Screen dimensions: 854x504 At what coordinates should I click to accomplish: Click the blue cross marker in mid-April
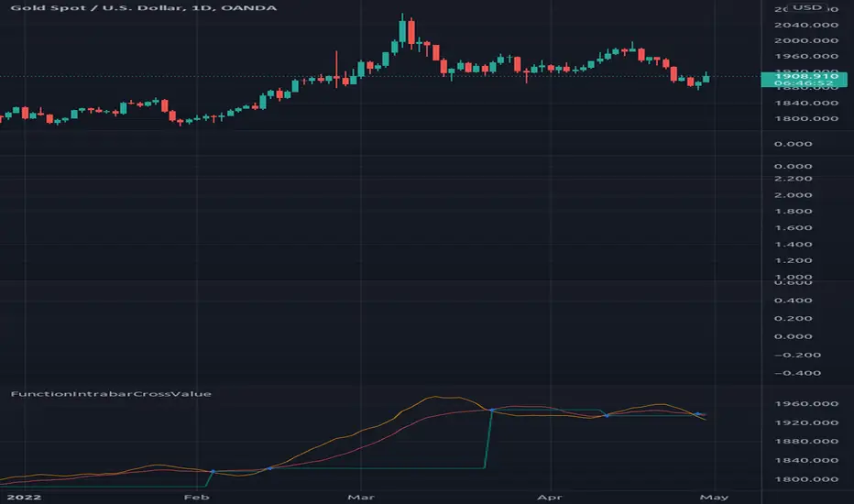pyautogui.click(x=607, y=416)
